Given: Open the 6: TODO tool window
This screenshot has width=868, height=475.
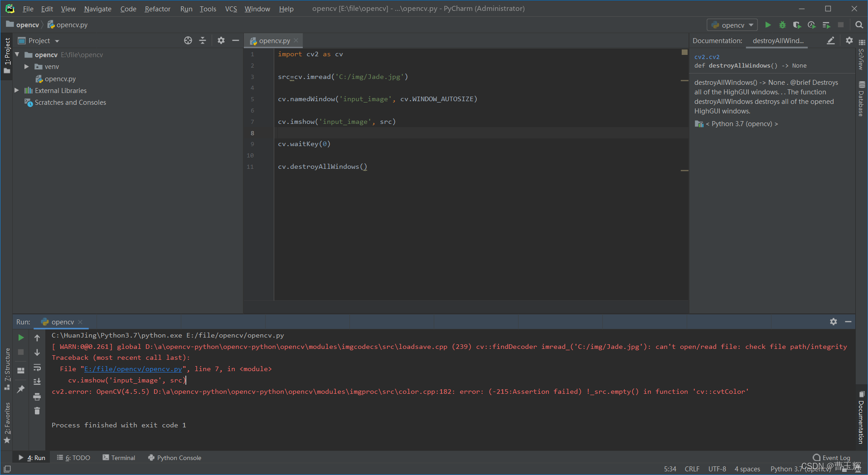Looking at the screenshot, I should pos(73,458).
